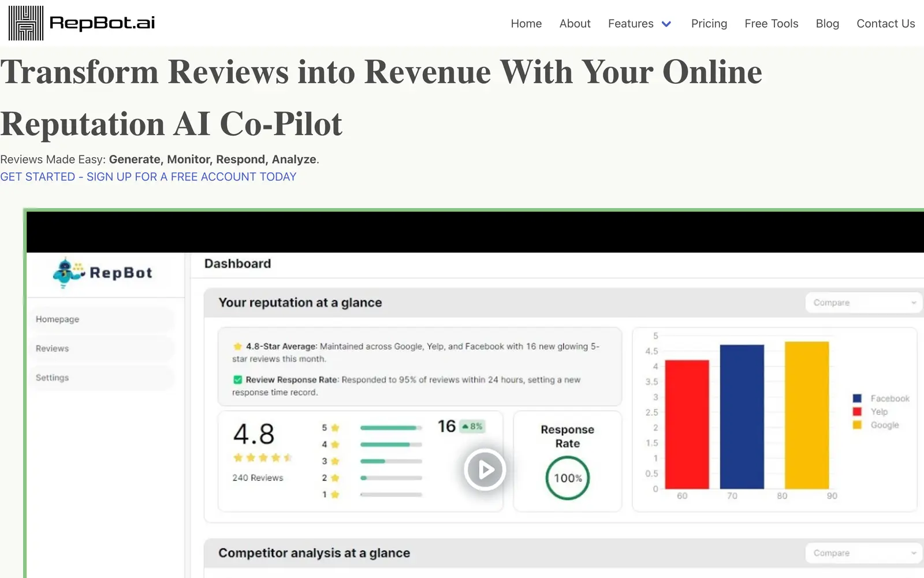Click the blue bar in the chart
The image size is (924, 578).
[x=742, y=417]
